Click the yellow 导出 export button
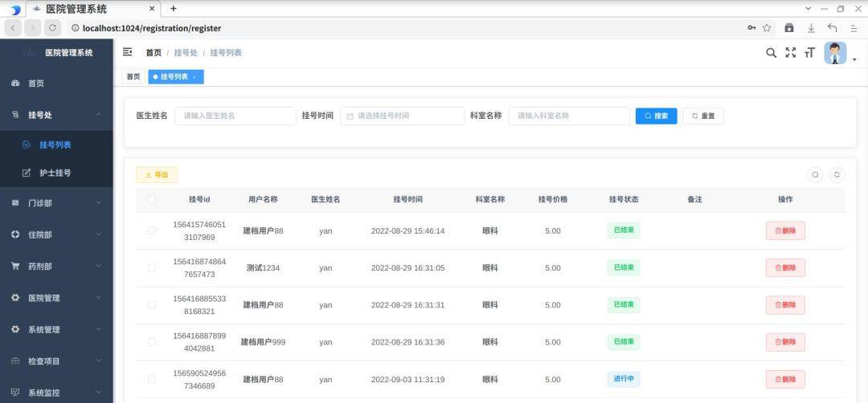This screenshot has height=403, width=868. tap(157, 175)
